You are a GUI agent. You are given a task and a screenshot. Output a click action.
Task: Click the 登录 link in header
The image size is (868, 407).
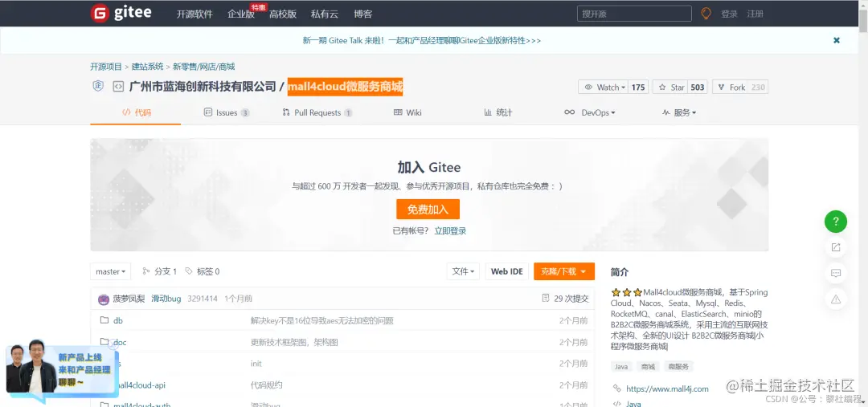pos(729,14)
